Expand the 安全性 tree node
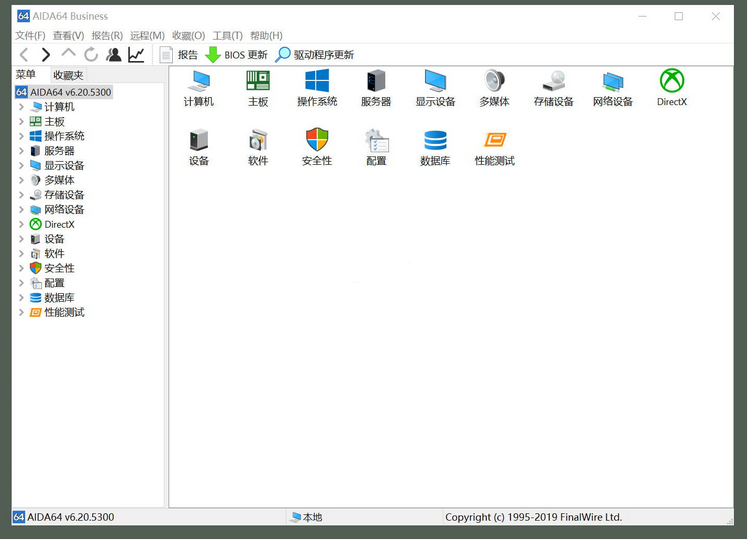The image size is (748, 541). pyautogui.click(x=21, y=268)
